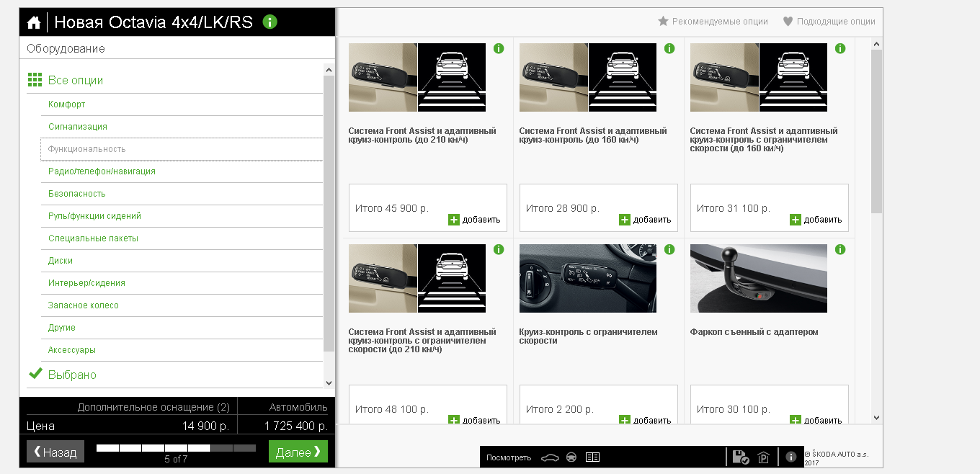980x474 pixels.
Task: Open the Безопасность category
Action: pos(182,194)
